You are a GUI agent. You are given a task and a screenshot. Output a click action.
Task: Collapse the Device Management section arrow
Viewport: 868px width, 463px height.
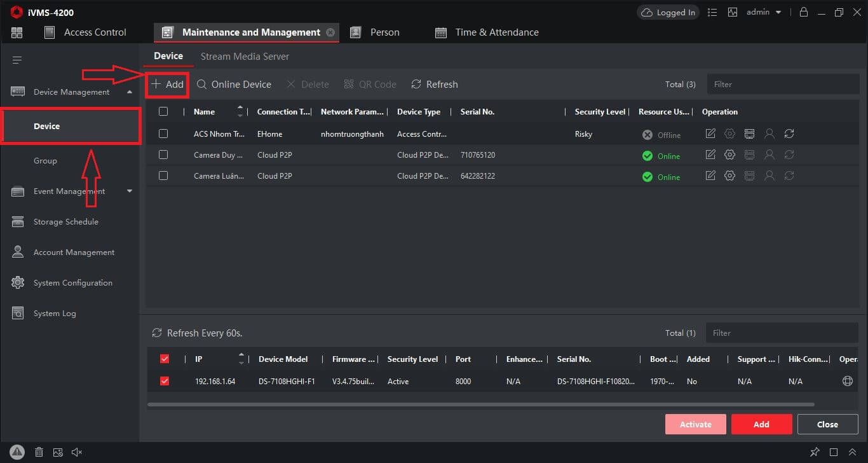130,92
